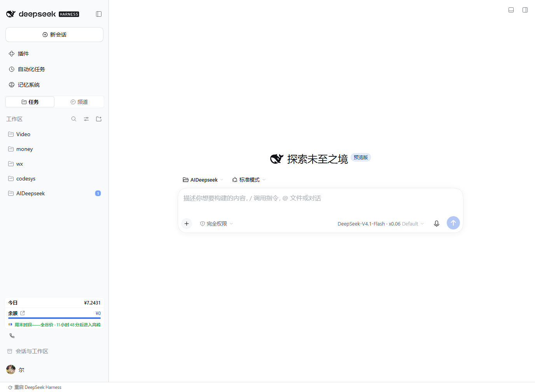Image resolution: width=535 pixels, height=392 pixels.
Task: Open the money workspace folder
Action: (54, 149)
